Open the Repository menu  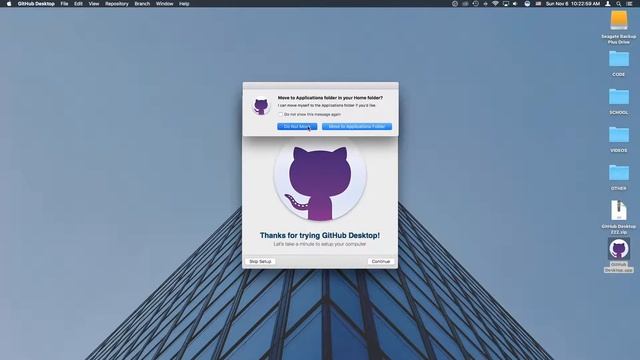[117, 4]
